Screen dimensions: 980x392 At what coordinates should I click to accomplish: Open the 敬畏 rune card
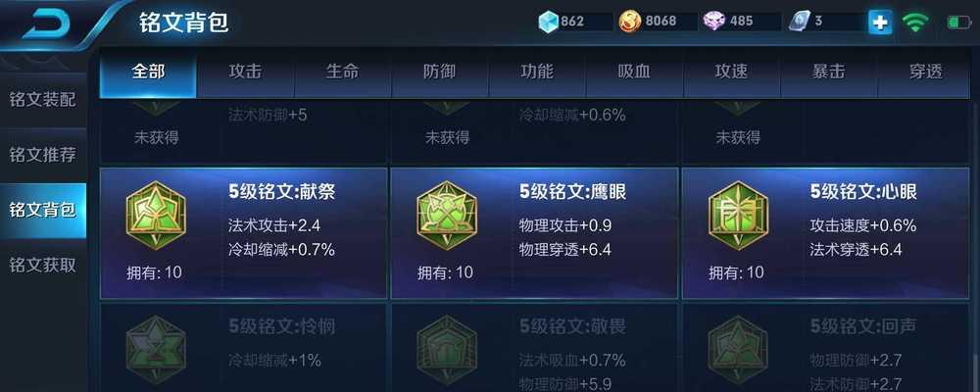(534, 348)
